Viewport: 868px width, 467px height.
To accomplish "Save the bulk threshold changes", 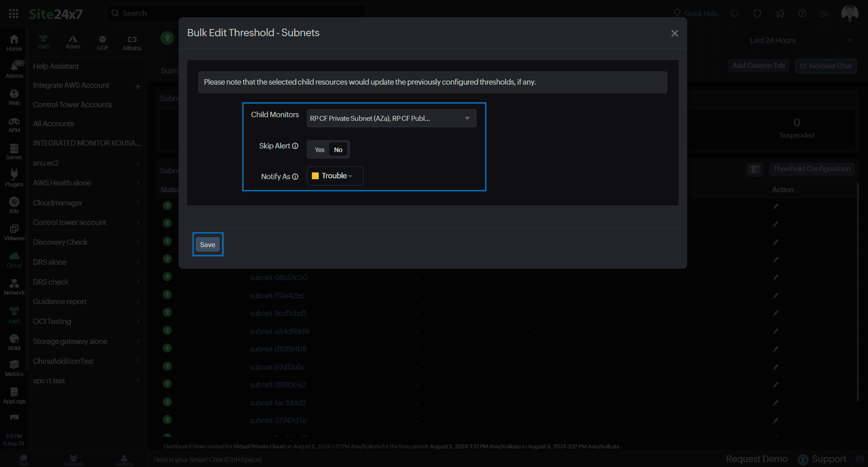I will (208, 244).
